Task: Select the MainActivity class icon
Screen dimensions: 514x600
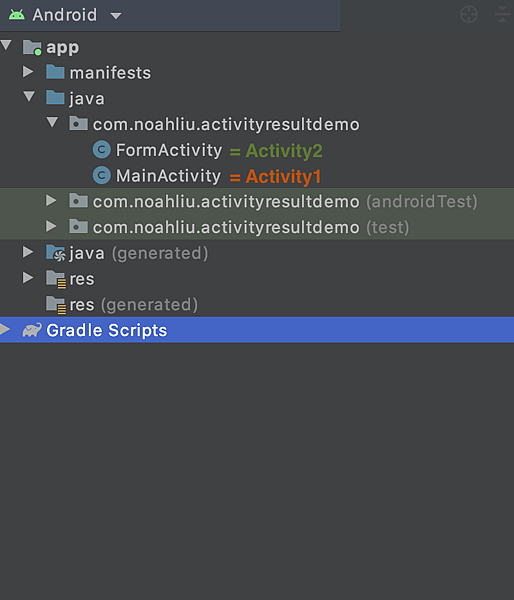Action: coord(102,175)
